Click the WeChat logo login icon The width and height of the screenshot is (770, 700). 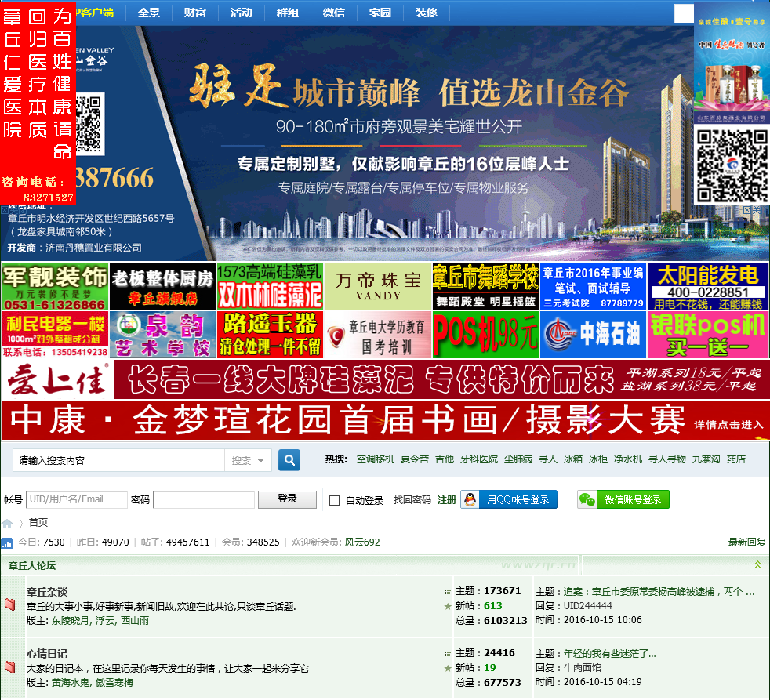pos(587,499)
